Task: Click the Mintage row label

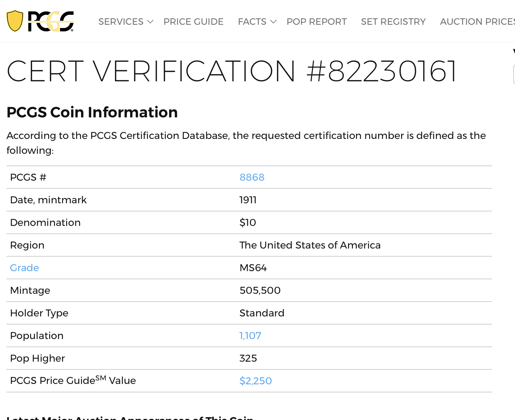Action: [30, 290]
